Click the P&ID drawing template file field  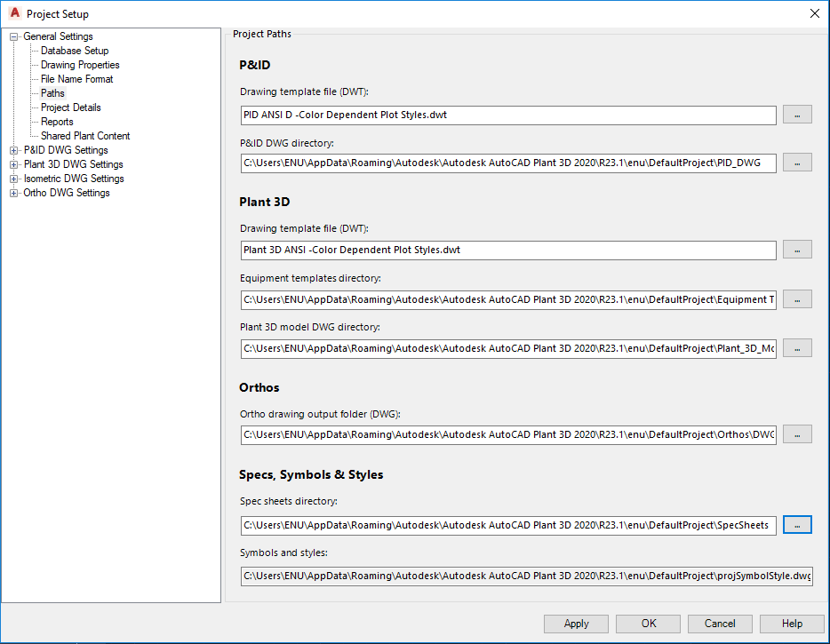click(508, 115)
